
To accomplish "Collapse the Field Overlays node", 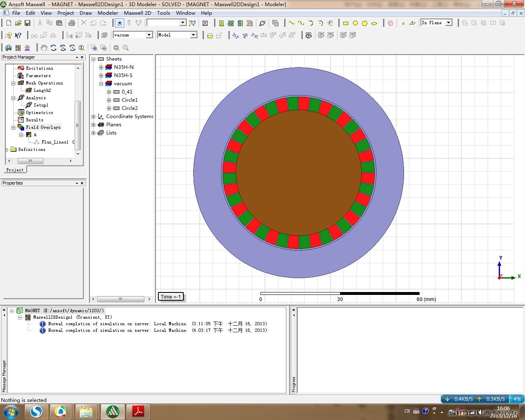I will pyautogui.click(x=14, y=128).
